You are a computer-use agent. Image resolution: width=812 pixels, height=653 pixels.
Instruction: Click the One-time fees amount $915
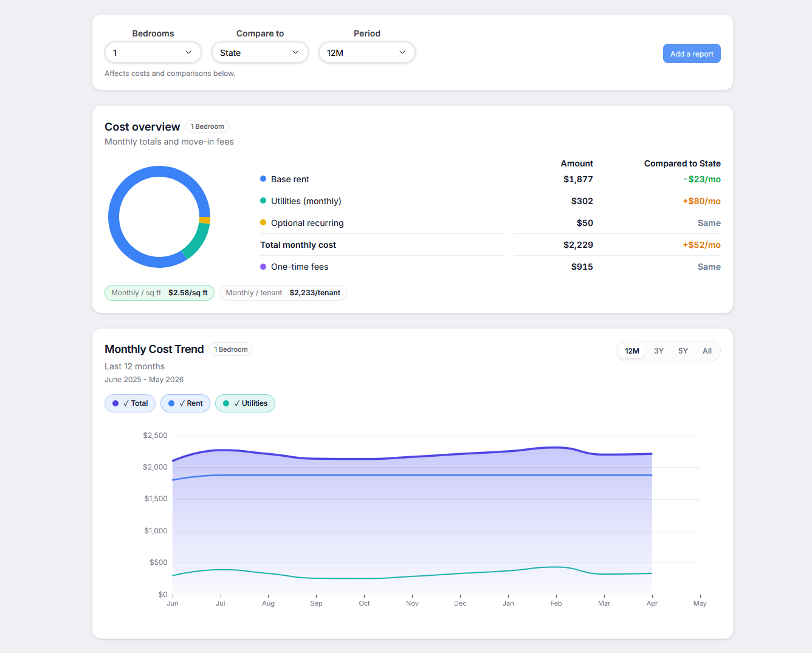click(582, 267)
